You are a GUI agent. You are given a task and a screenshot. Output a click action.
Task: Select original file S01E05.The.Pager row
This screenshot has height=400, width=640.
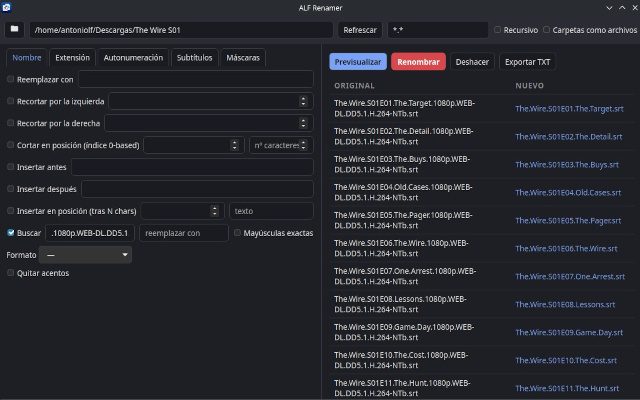pyautogui.click(x=403, y=220)
